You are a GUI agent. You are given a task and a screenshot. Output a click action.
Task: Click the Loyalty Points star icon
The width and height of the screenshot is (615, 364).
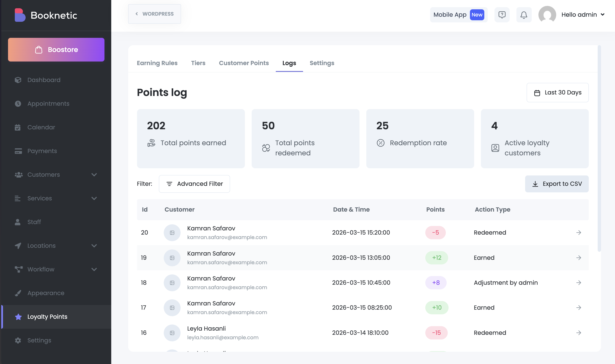click(x=18, y=317)
